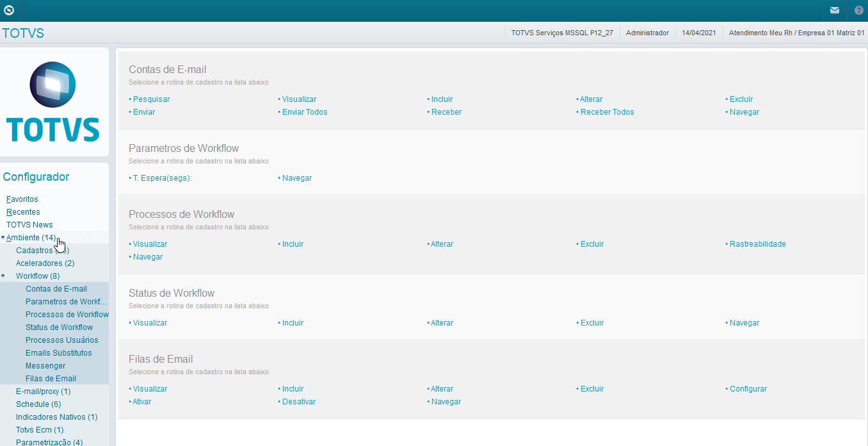Click the Ativar link
The width and height of the screenshot is (868, 446).
point(142,402)
